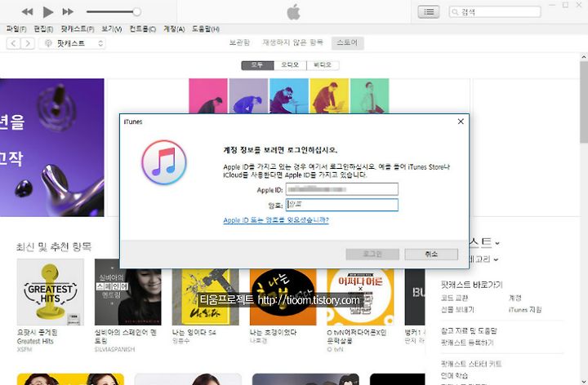
Task: Open the list view icon button
Action: tap(429, 12)
